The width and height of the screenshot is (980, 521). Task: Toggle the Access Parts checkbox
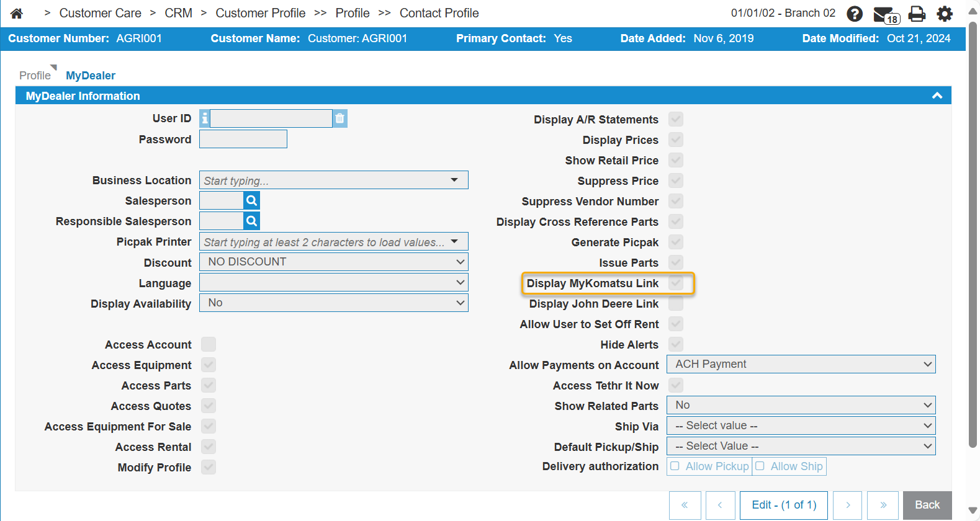pos(209,385)
